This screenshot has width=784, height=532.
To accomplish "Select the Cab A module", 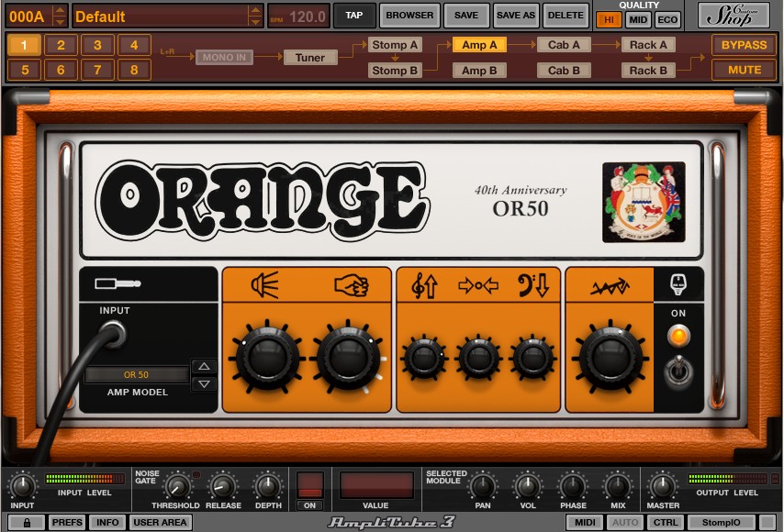I will tap(564, 45).
